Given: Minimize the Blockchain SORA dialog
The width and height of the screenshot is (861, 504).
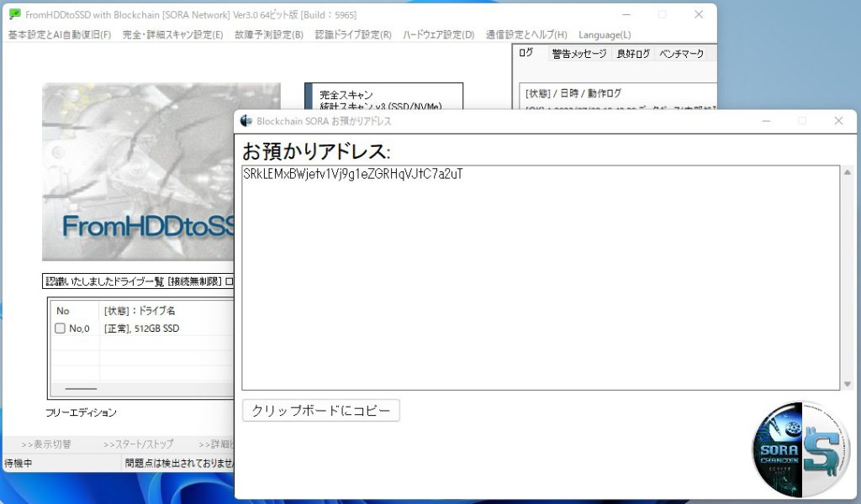Looking at the screenshot, I should pos(767,121).
